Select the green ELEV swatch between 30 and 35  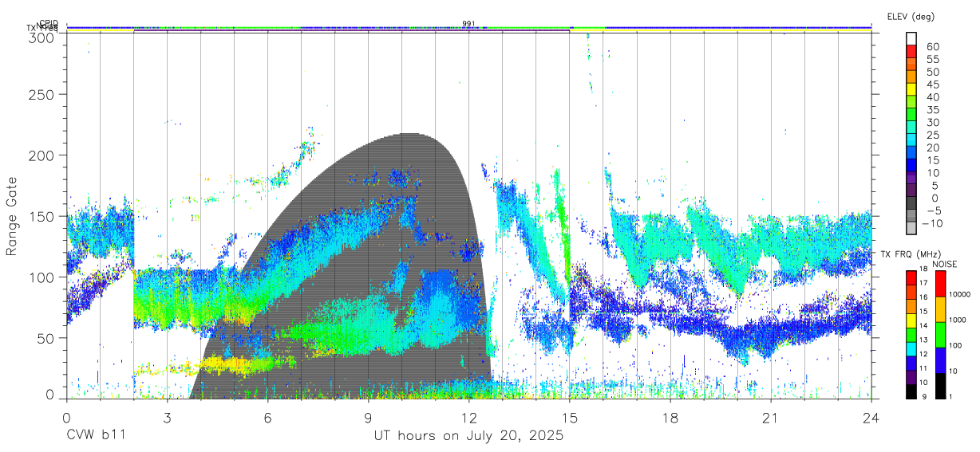[x=911, y=114]
